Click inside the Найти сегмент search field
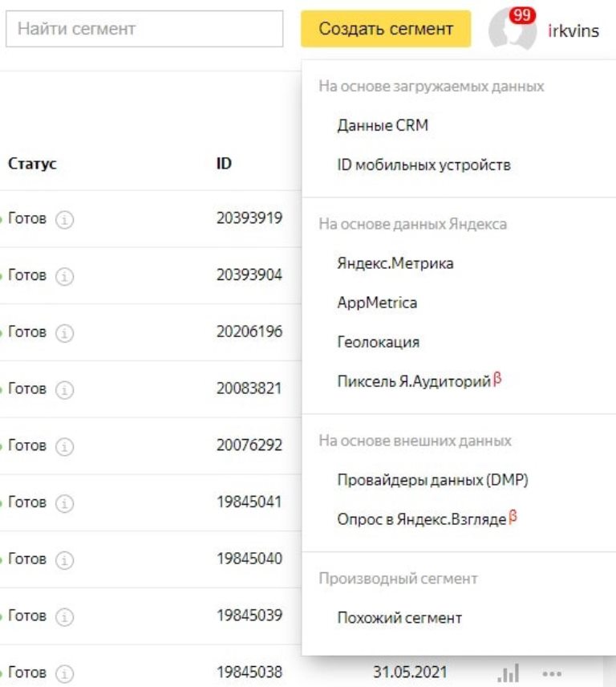The width and height of the screenshot is (616, 687). (144, 27)
